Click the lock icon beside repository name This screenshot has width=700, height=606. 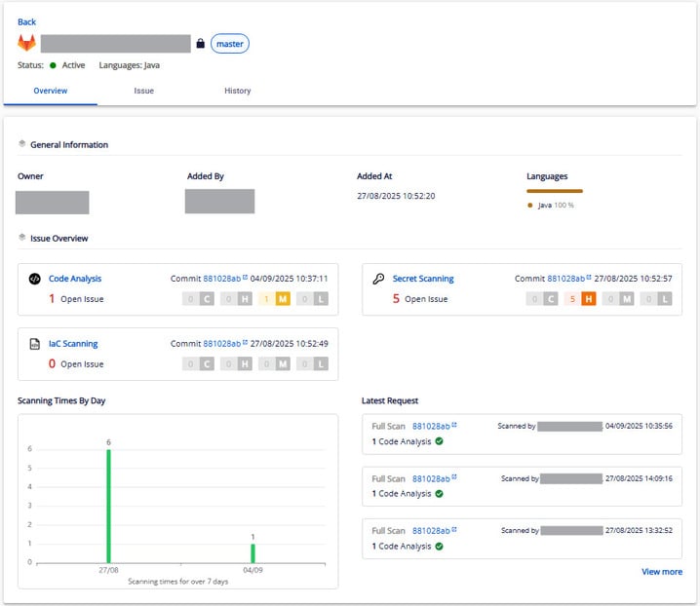point(201,44)
